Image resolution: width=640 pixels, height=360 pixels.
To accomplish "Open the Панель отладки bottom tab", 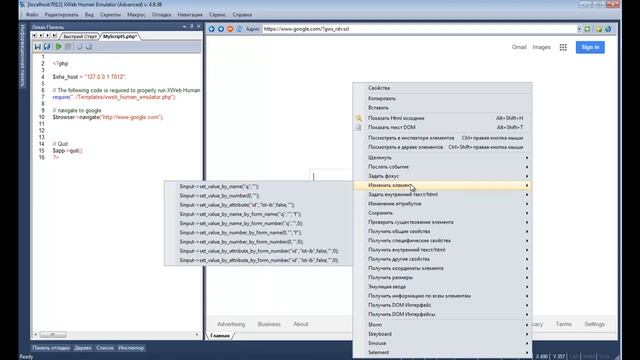I will point(51,348).
